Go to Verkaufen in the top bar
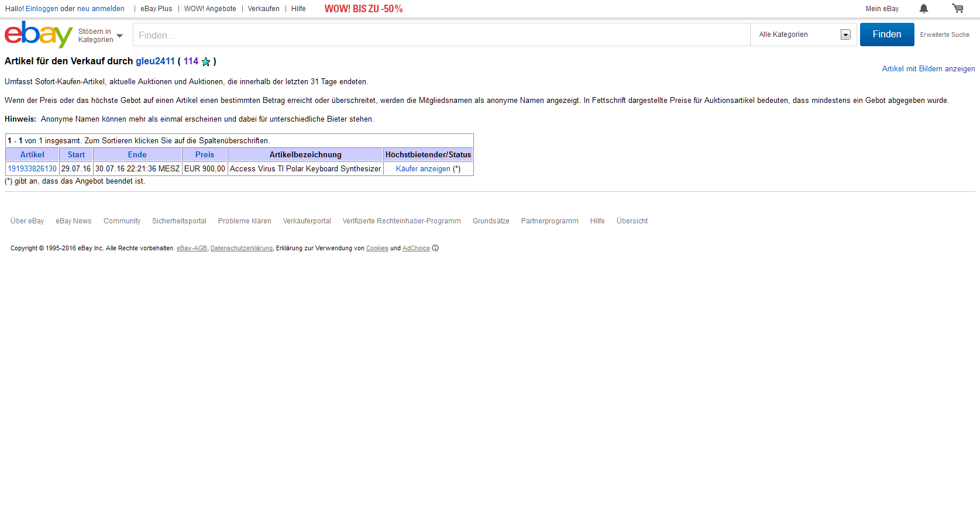 [263, 9]
